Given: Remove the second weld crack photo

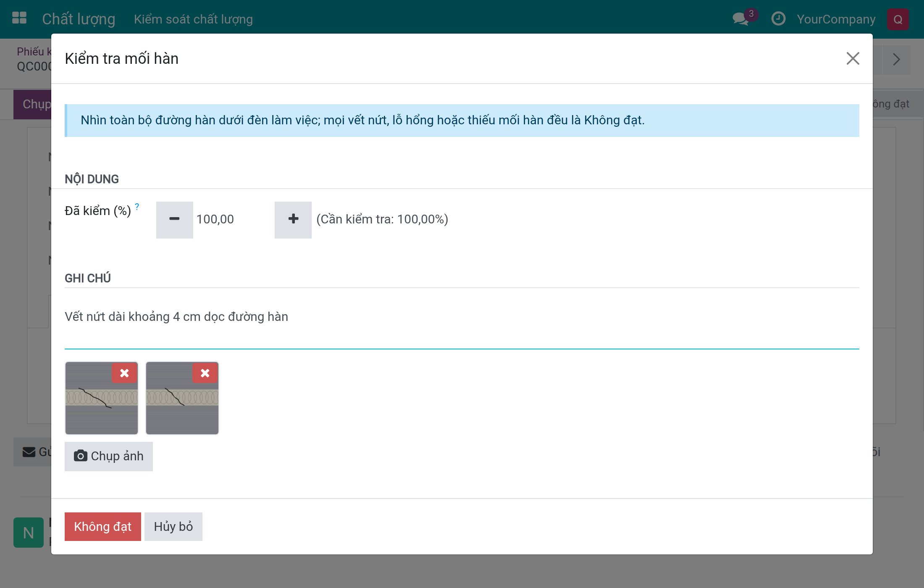Looking at the screenshot, I should click(205, 373).
